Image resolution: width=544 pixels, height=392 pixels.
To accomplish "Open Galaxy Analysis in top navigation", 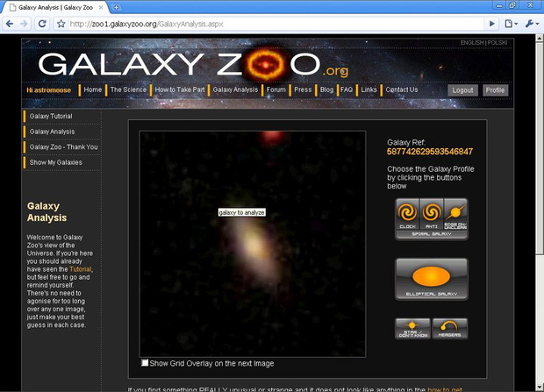I will [235, 89].
